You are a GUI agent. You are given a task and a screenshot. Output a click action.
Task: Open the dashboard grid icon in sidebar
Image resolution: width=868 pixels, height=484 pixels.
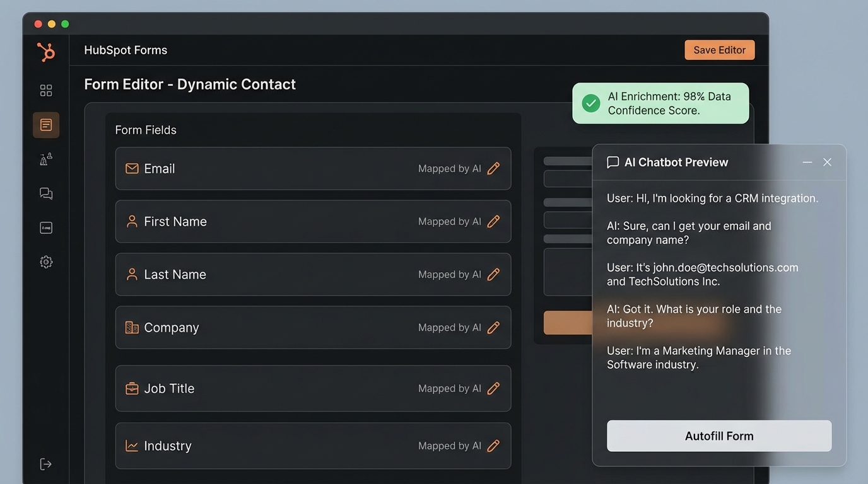[x=45, y=89]
